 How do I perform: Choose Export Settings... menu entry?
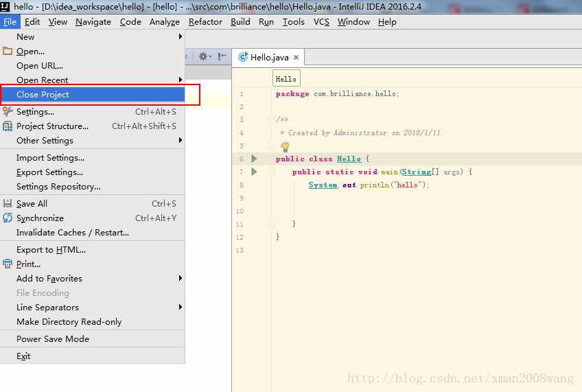93,172
